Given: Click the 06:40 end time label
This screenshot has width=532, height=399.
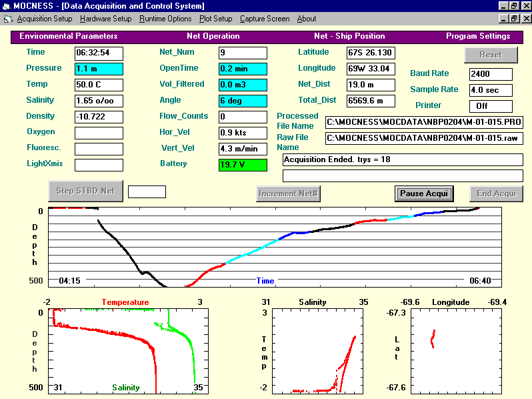Looking at the screenshot, I should click(480, 281).
